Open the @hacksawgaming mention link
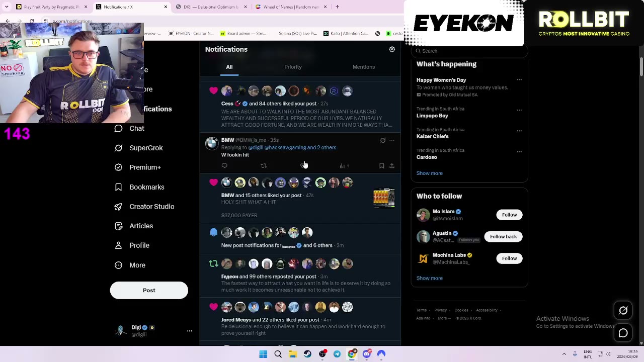 (286, 147)
